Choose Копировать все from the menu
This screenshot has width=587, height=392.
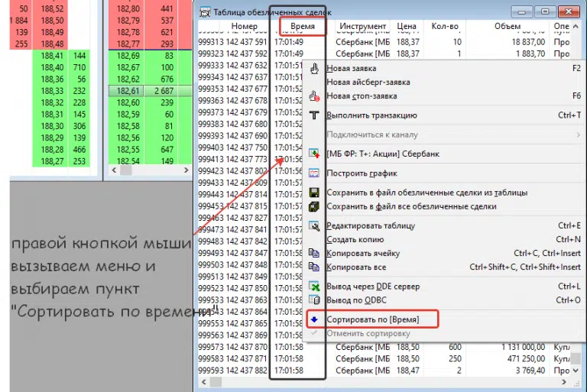point(355,267)
